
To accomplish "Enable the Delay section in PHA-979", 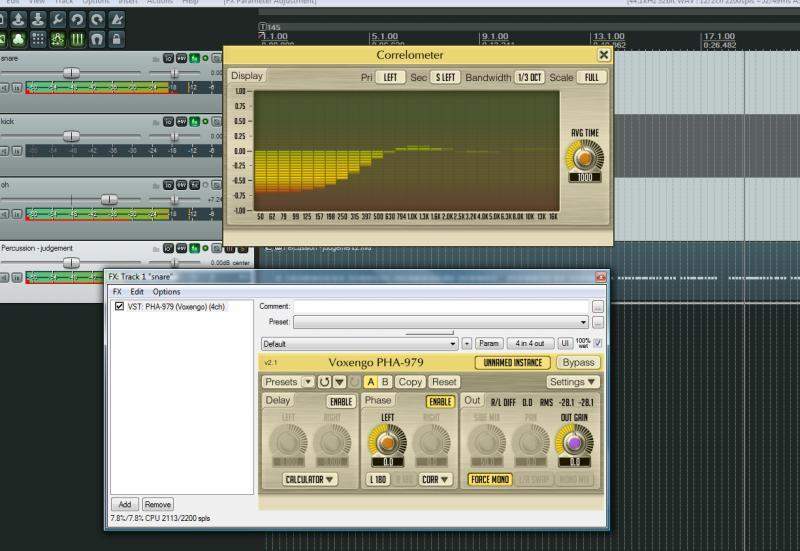I will [x=340, y=401].
